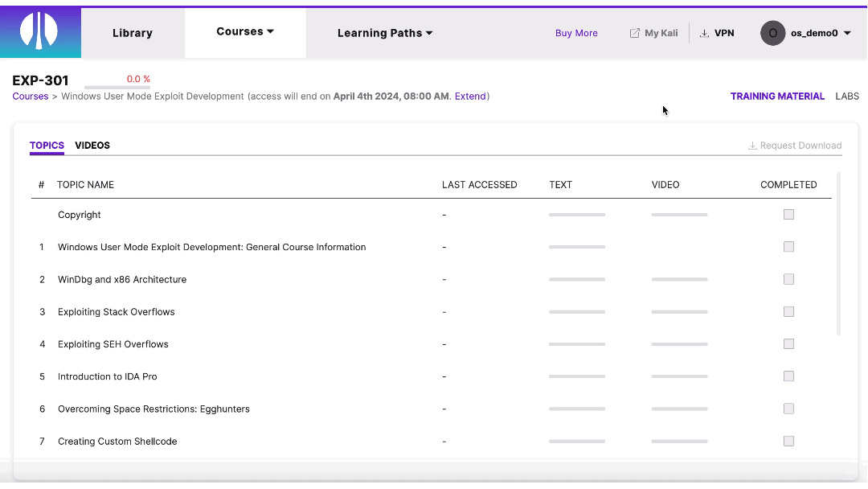This screenshot has height=489, width=868.
Task: Click the OffSec logo icon
Action: [39, 29]
